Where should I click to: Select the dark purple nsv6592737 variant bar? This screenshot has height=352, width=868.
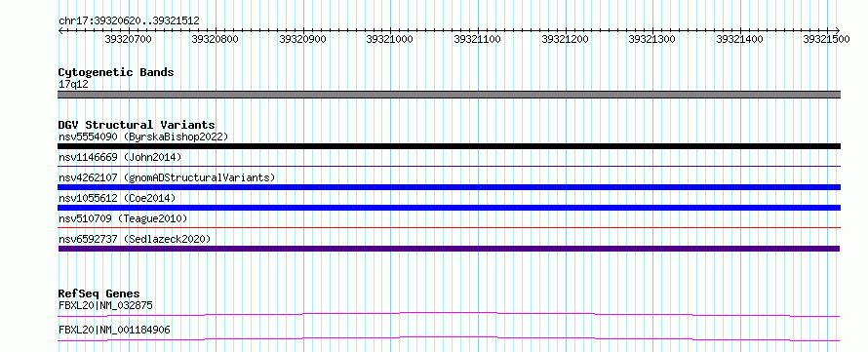tap(449, 249)
